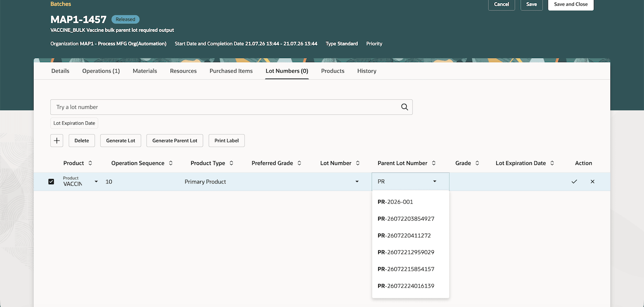
Task: Open the Products tab
Action: pos(333,71)
